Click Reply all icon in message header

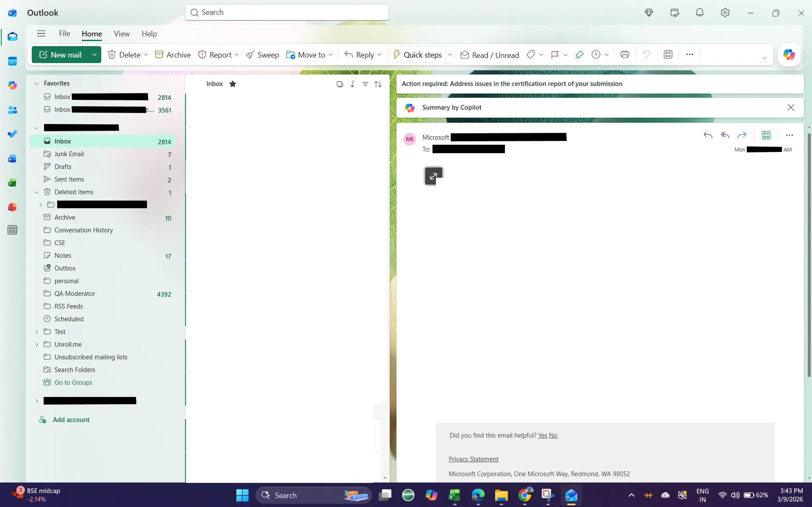(725, 135)
